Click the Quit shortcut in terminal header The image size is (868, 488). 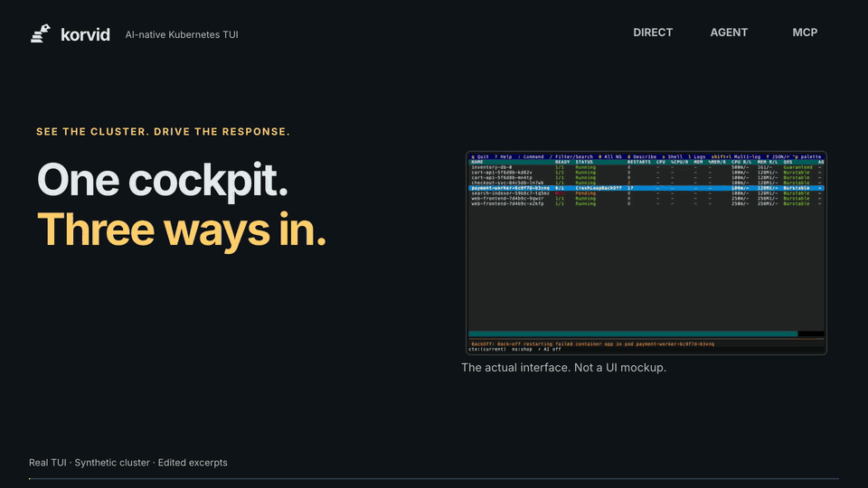tap(480, 156)
